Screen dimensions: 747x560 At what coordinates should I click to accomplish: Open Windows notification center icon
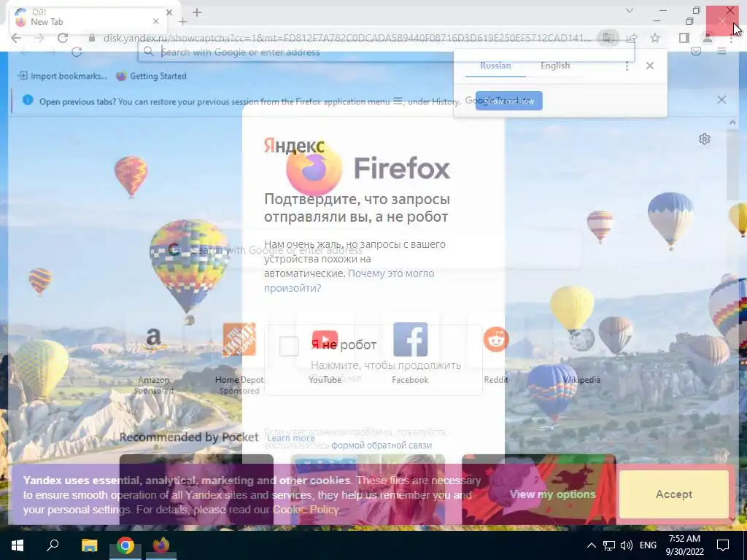coord(723,545)
